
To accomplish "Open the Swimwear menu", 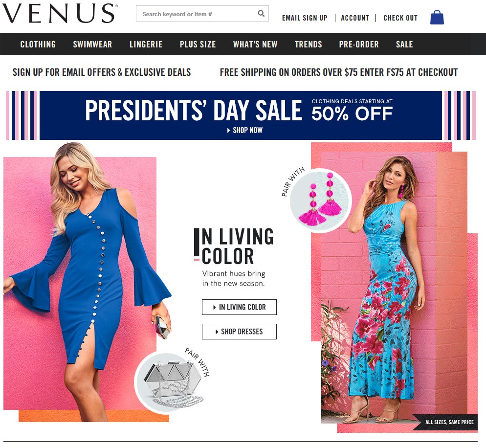I will (92, 45).
